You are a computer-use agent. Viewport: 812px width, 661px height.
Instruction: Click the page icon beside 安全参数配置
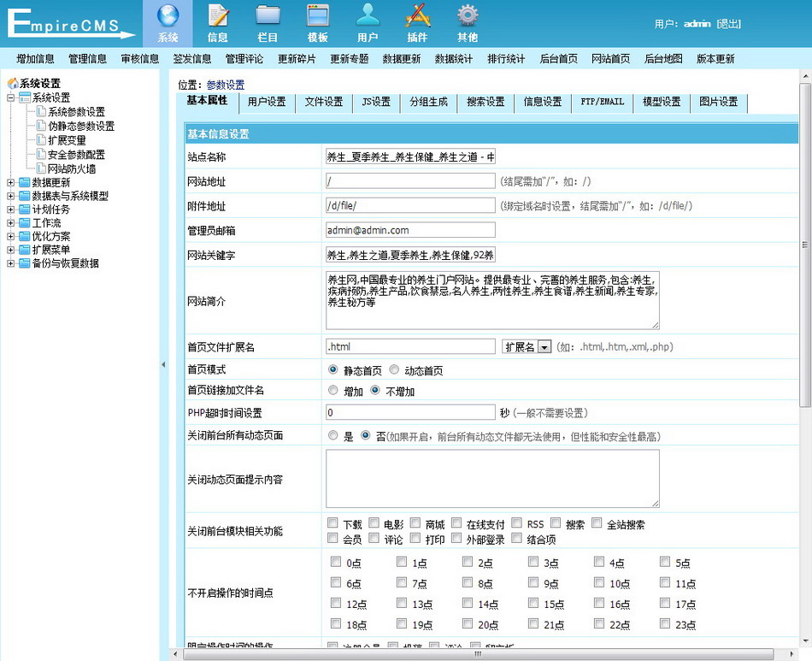pos(41,154)
